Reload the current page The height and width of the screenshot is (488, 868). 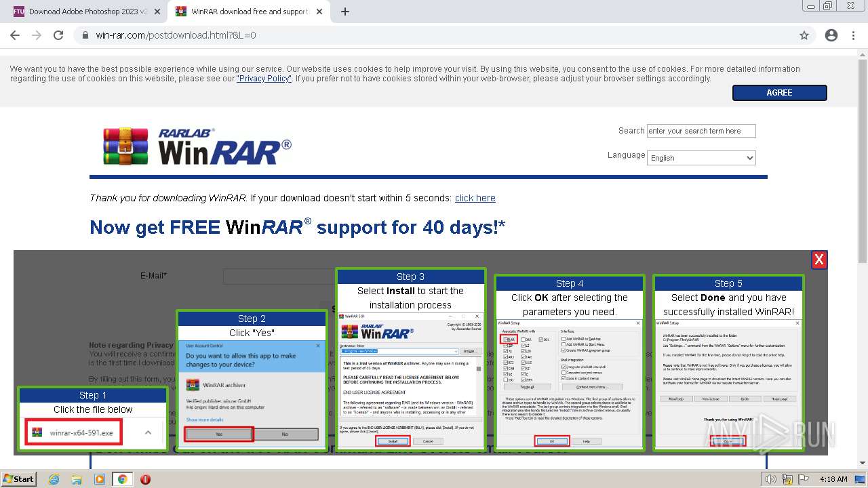click(58, 35)
